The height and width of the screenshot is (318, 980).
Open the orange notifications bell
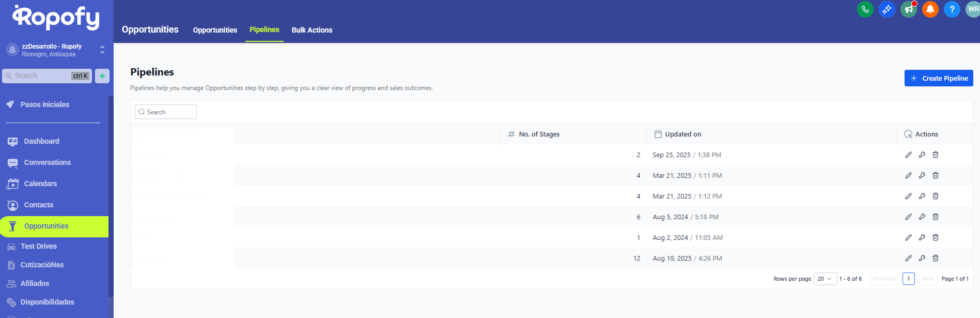(x=930, y=9)
